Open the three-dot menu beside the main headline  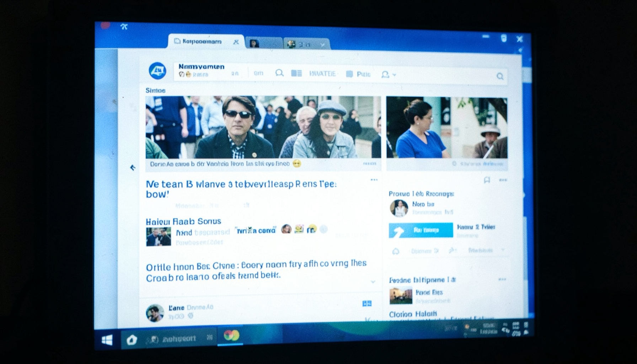[374, 180]
